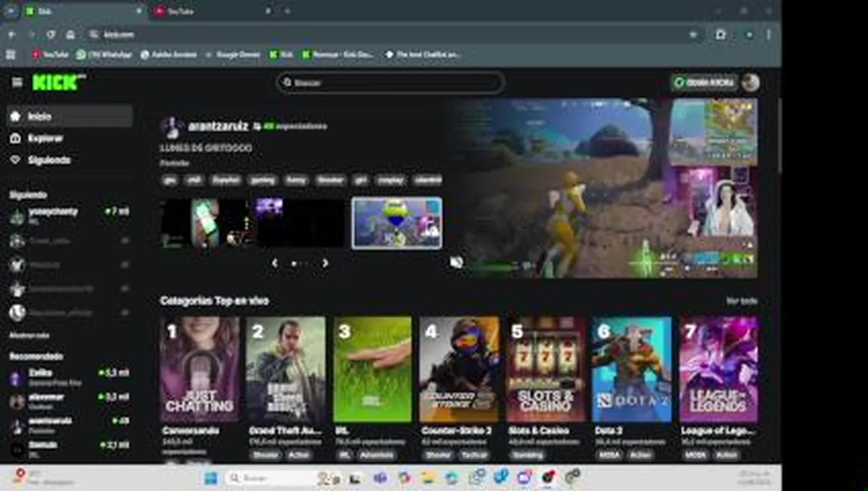Open Chrome three-dot menu
The height and width of the screenshot is (491, 868).
coord(768,34)
